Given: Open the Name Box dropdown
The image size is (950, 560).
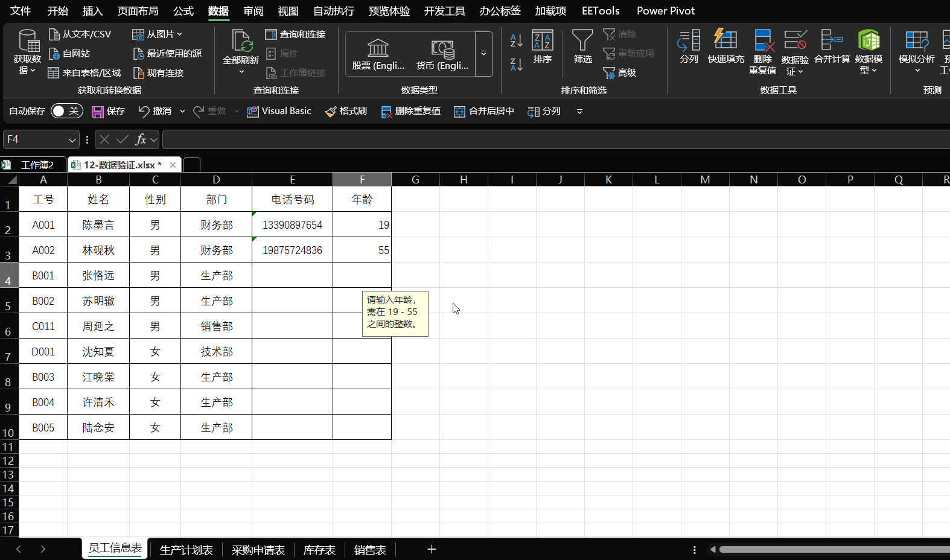Looking at the screenshot, I should 72,140.
